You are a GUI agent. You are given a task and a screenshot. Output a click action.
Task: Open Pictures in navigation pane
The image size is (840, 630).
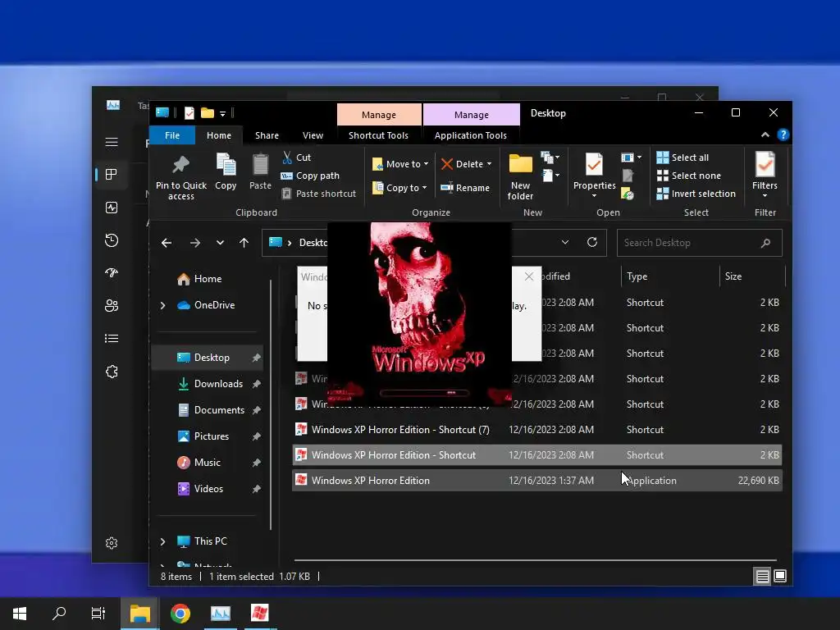coord(211,436)
